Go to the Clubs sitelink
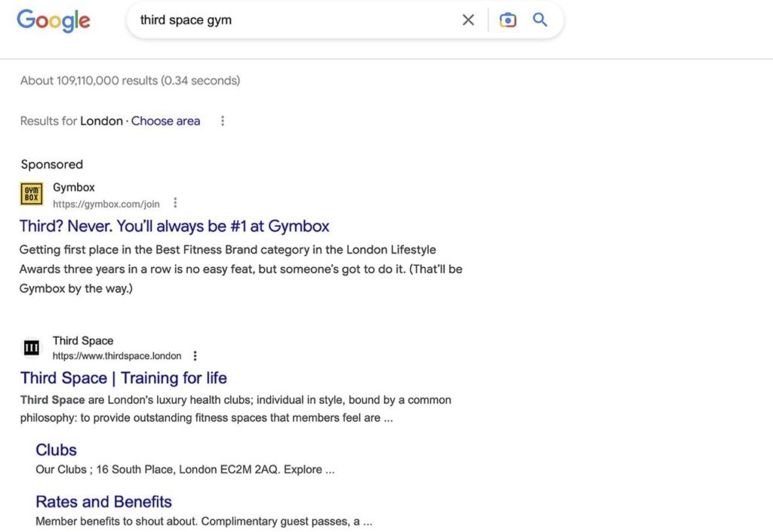773x532 pixels. point(56,450)
